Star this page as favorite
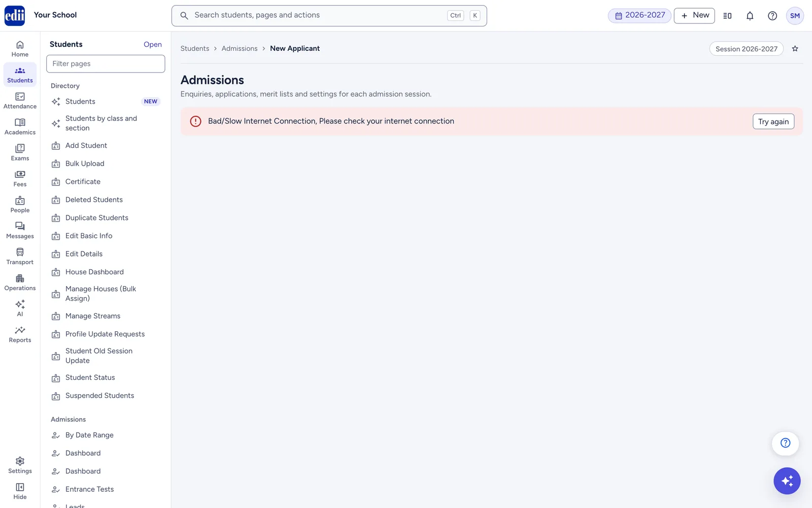812x508 pixels. pyautogui.click(x=795, y=49)
